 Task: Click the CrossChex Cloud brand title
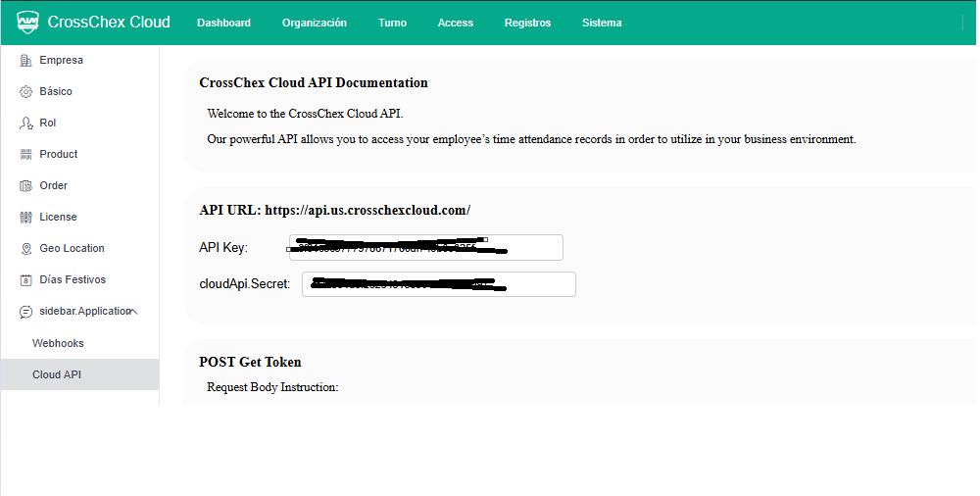coord(109,22)
